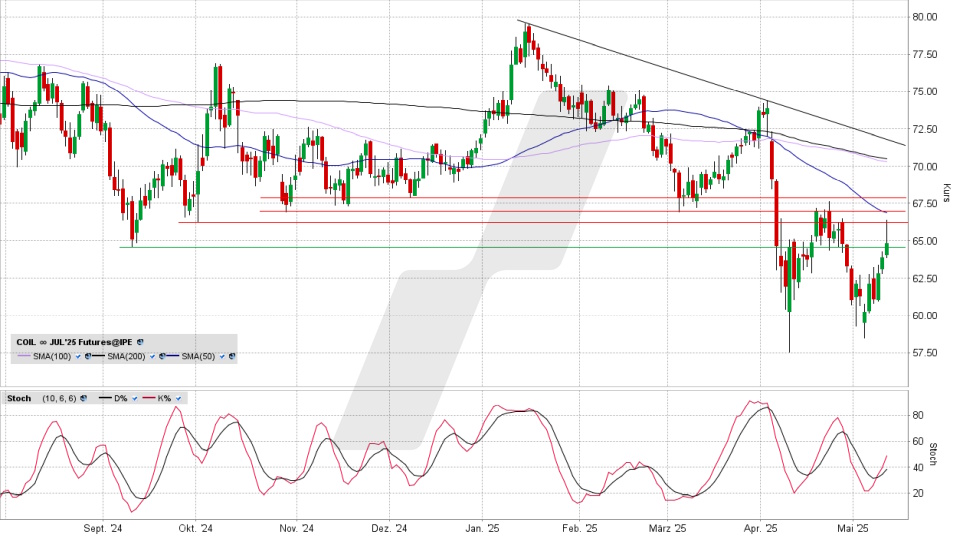960x540 pixels.
Task: Toggle D% line checkmark
Action: [x=135, y=399]
